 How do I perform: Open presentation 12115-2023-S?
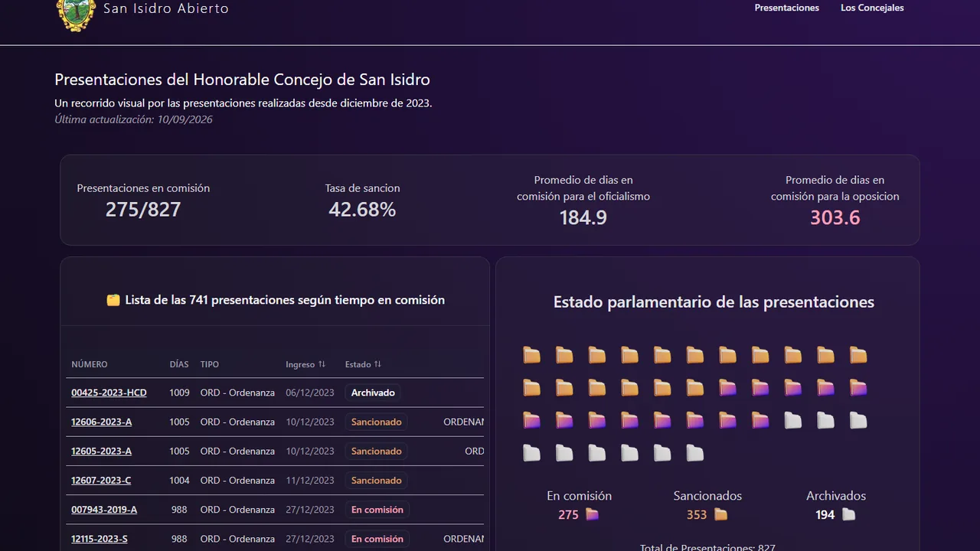coord(100,539)
